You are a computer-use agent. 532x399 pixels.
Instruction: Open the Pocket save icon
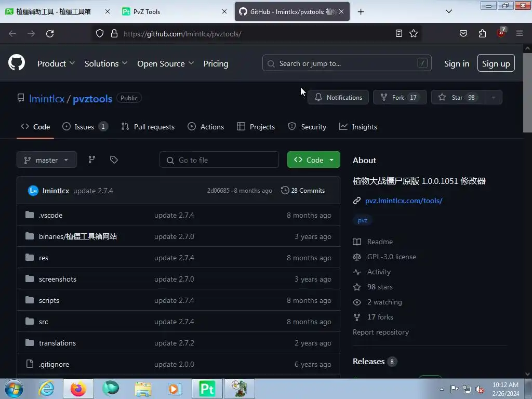click(x=463, y=33)
